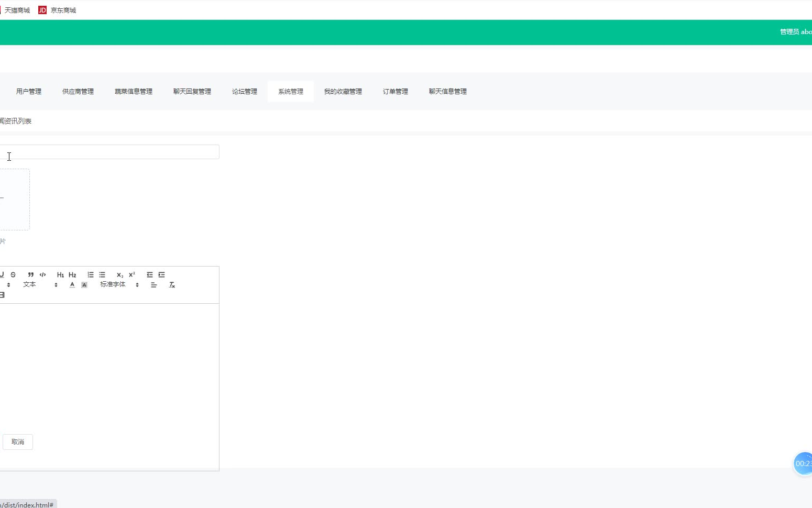Apply superscript formatting

[x=132, y=275]
